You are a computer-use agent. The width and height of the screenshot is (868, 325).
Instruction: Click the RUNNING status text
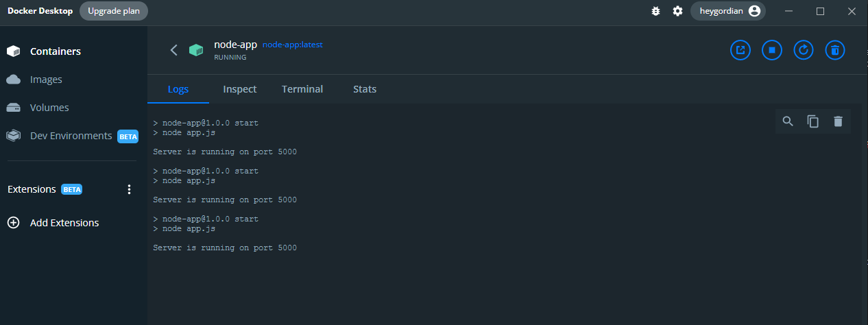230,58
